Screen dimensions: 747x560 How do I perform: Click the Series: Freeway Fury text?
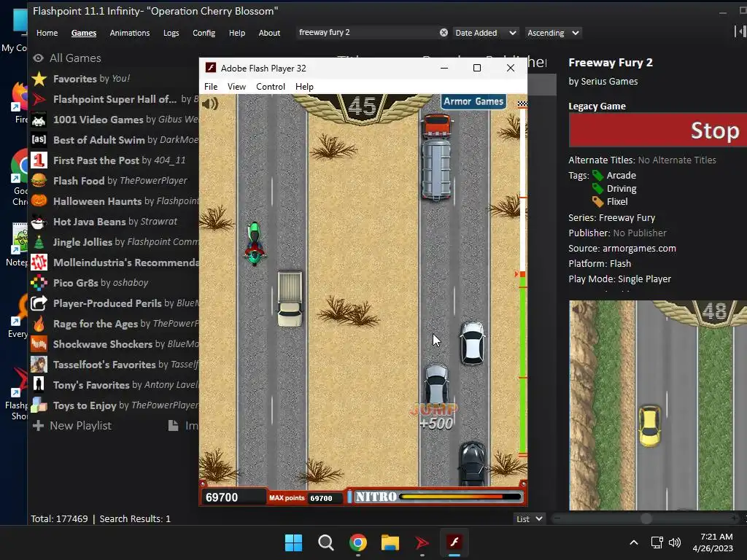[612, 218]
